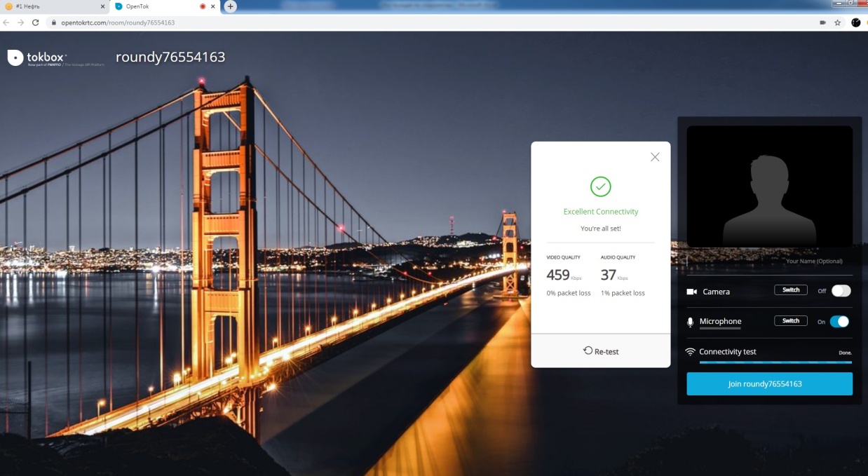Click the lock icon in address bar
The height and width of the screenshot is (476, 868).
pos(53,22)
